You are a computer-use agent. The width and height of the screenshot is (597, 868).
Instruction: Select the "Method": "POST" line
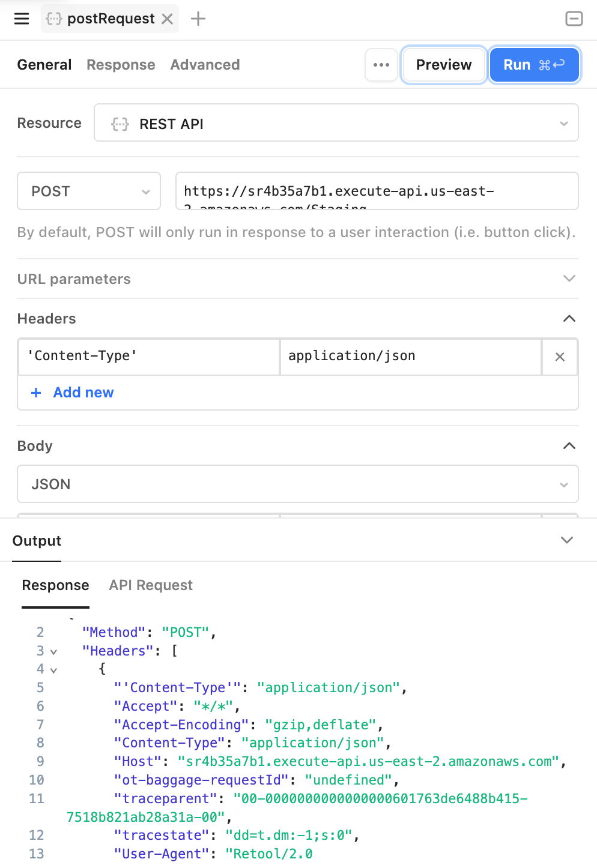point(149,633)
